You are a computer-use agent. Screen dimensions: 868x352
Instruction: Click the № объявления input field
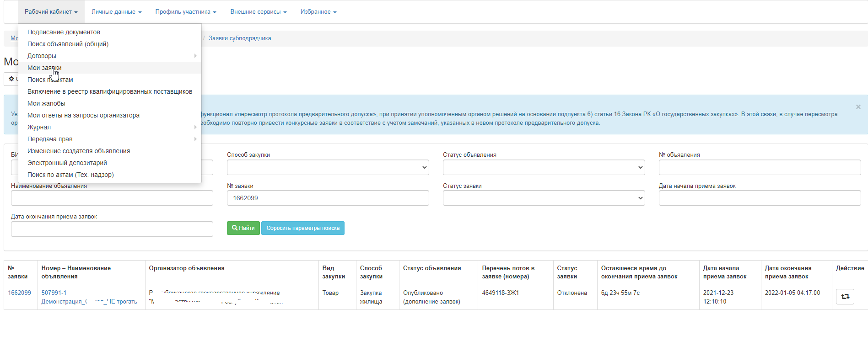(x=760, y=167)
